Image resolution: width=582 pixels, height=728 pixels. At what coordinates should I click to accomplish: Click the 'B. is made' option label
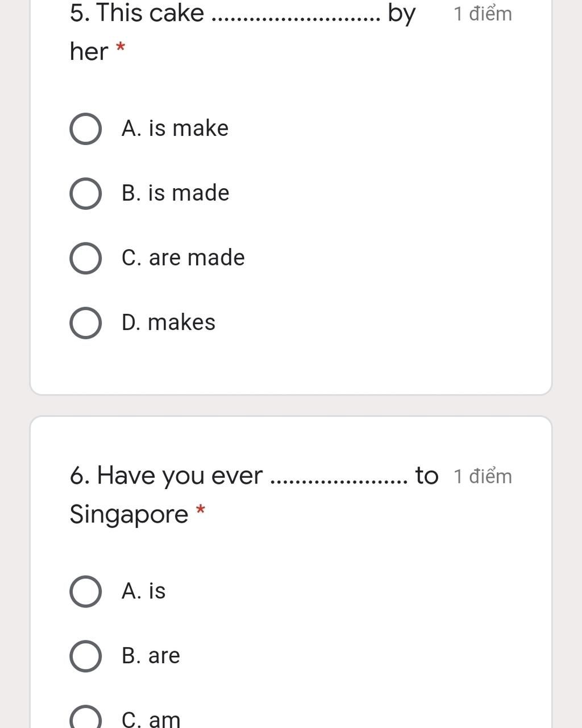[x=175, y=193]
